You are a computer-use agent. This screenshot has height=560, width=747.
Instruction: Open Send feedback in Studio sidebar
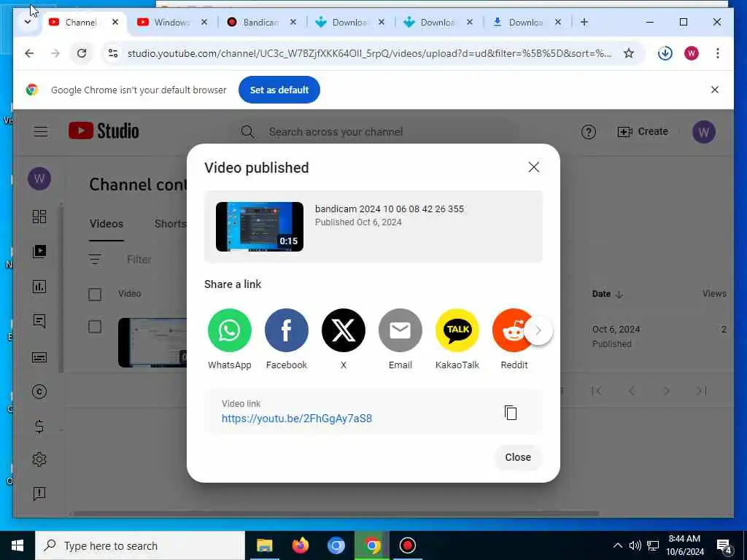[x=39, y=494]
